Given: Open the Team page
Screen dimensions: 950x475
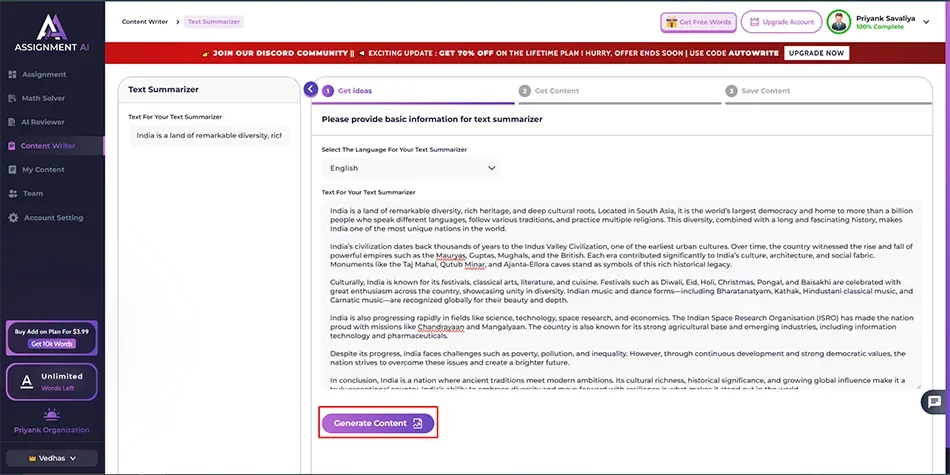Looking at the screenshot, I should tap(32, 194).
